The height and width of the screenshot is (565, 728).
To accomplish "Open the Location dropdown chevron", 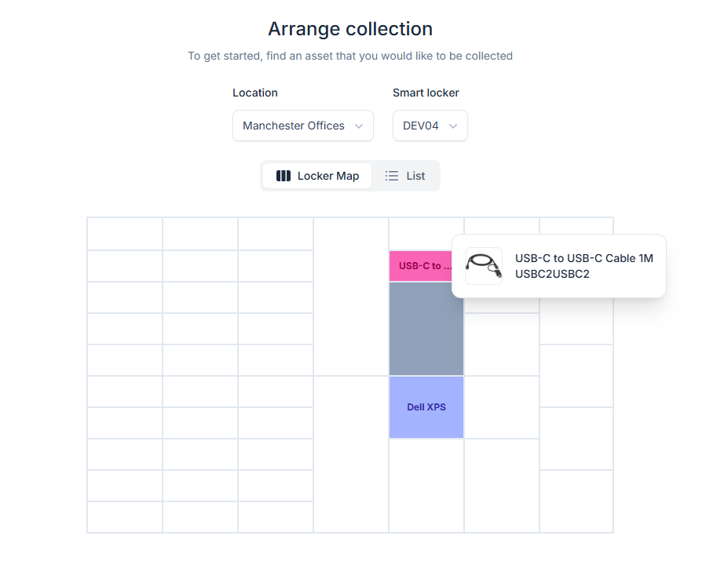I will pos(358,126).
